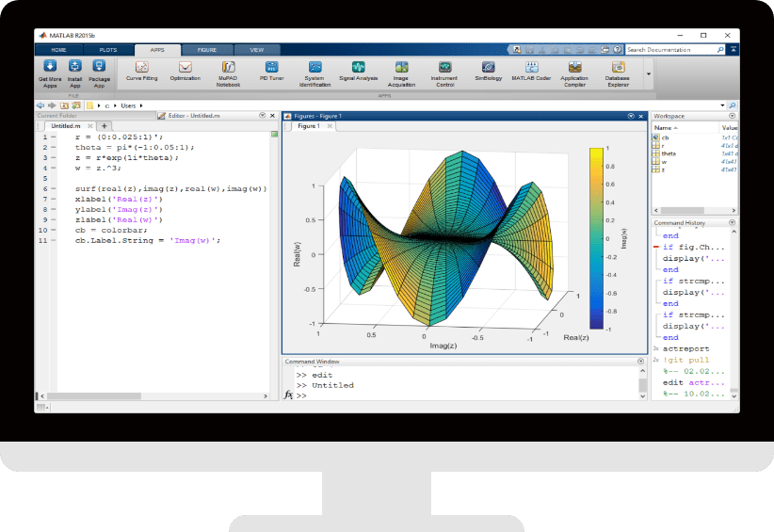This screenshot has width=774, height=532.
Task: Expand the path arrow after c:
Action: [x=115, y=105]
